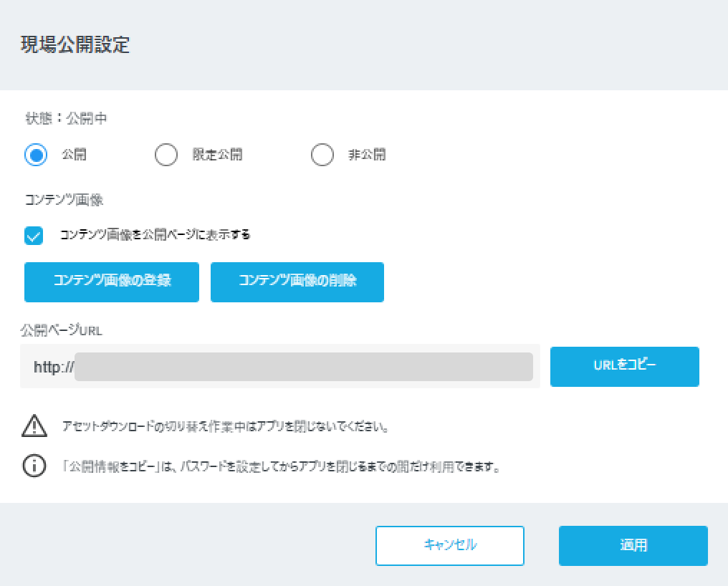Click the アセットダウンロード warning message text
Viewport: 728px width, 586px height.
[x=226, y=427]
